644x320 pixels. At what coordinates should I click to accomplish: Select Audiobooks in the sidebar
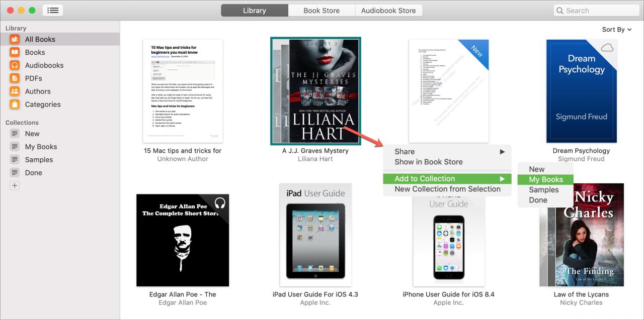[60, 65]
